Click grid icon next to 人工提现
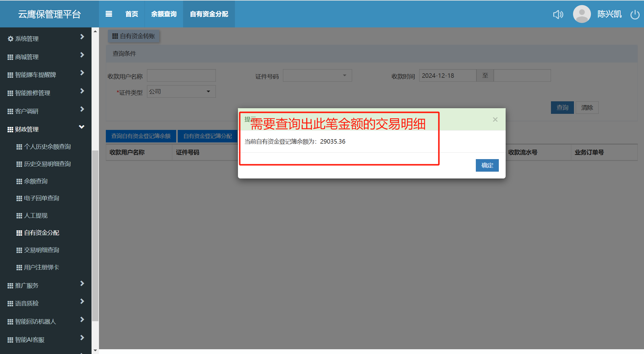The height and width of the screenshot is (354, 644). 19,216
